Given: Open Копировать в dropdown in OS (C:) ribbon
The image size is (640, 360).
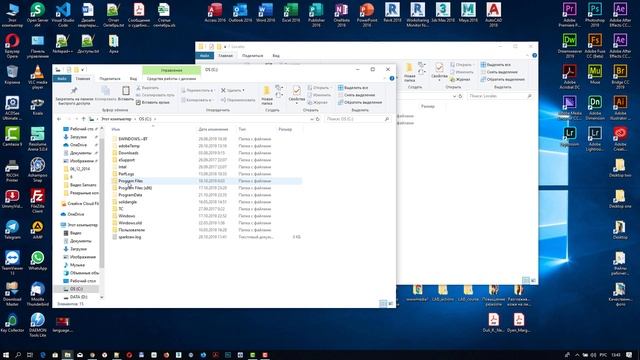Looking at the screenshot, I should click(197, 100).
